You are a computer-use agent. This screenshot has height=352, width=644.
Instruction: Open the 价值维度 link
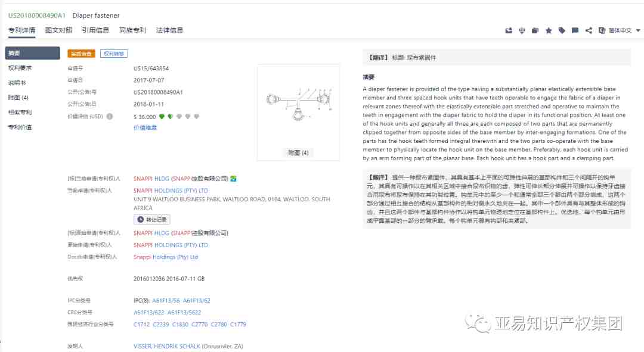pyautogui.click(x=145, y=127)
